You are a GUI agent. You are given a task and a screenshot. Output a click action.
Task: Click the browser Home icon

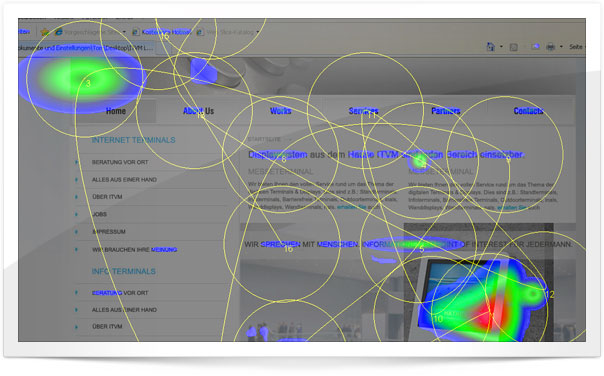click(x=491, y=47)
